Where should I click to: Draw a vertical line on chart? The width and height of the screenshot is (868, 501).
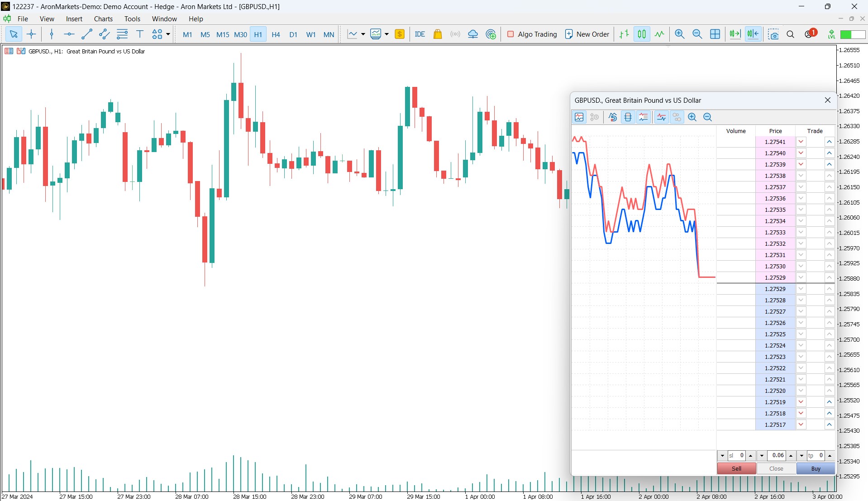pyautogui.click(x=52, y=34)
